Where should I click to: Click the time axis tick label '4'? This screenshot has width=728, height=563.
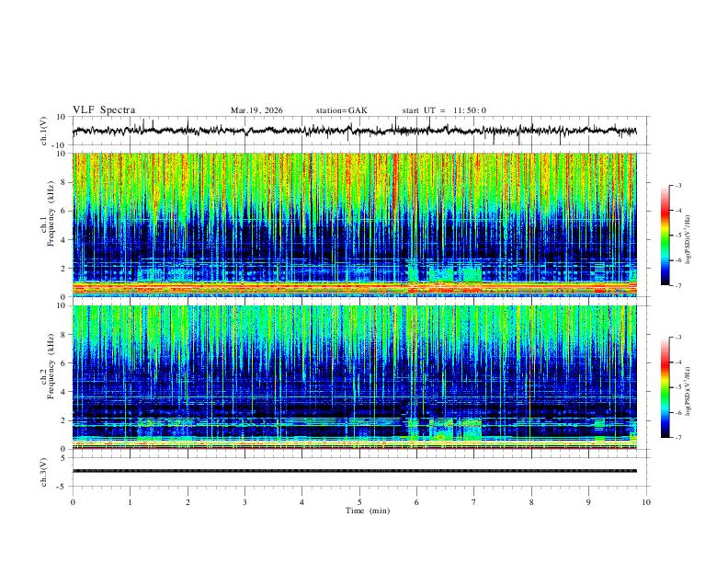click(302, 502)
